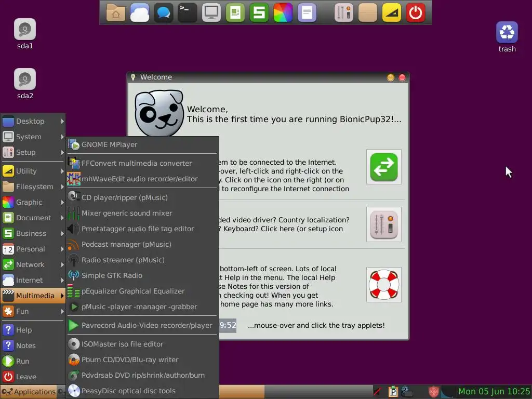532x399 pixels.
Task: Open FFConvert multimedia converter
Action: pos(142,163)
